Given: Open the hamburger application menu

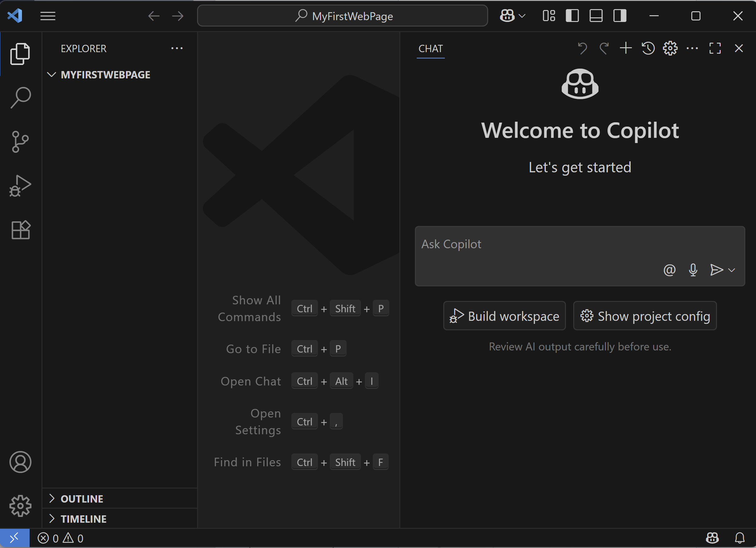Looking at the screenshot, I should click(47, 16).
